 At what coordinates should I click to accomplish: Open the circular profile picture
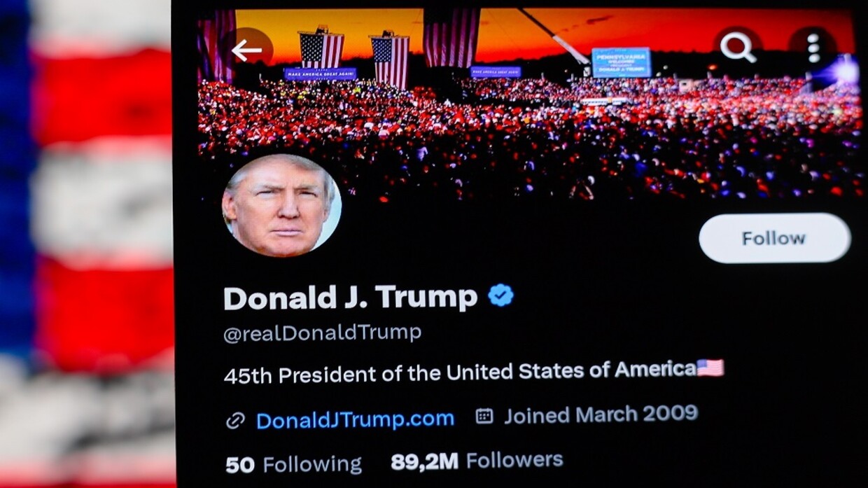point(281,205)
